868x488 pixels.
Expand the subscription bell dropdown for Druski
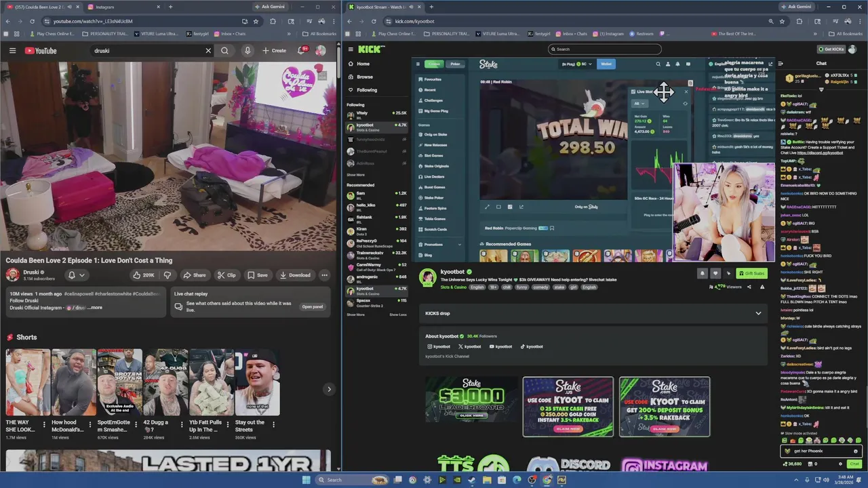click(x=82, y=275)
